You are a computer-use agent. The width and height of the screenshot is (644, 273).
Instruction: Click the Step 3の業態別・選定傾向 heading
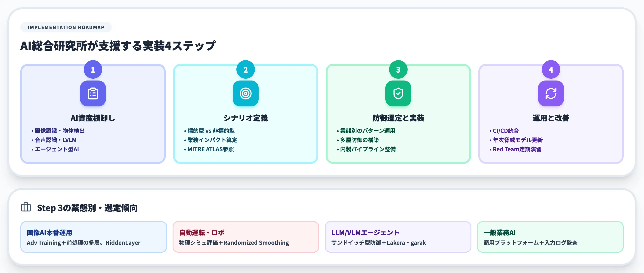tap(87, 208)
